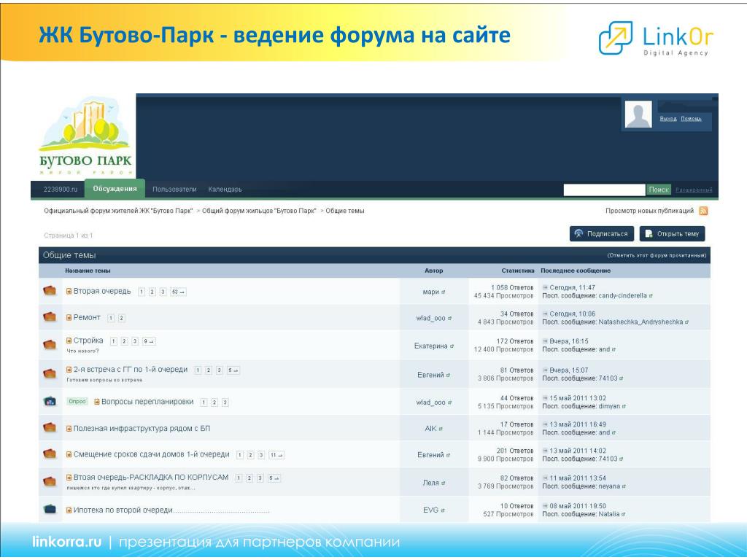The width and height of the screenshot is (747, 560).
Task: Open the Ремонт topic
Action: [x=87, y=317]
